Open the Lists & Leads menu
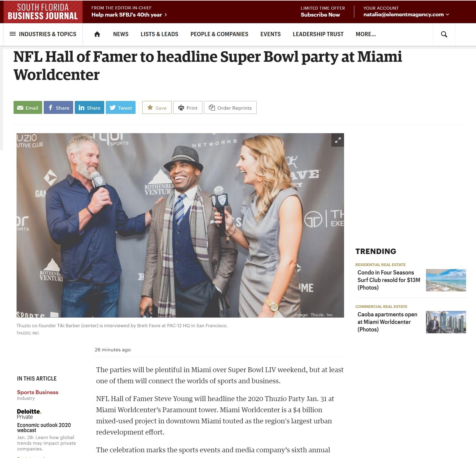This screenshot has width=476, height=458. (159, 34)
